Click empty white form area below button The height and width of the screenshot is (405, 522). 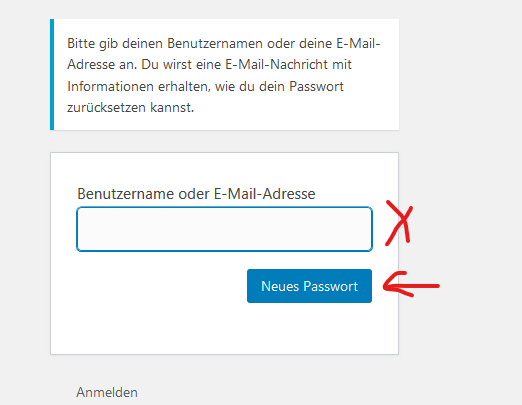tap(224, 328)
